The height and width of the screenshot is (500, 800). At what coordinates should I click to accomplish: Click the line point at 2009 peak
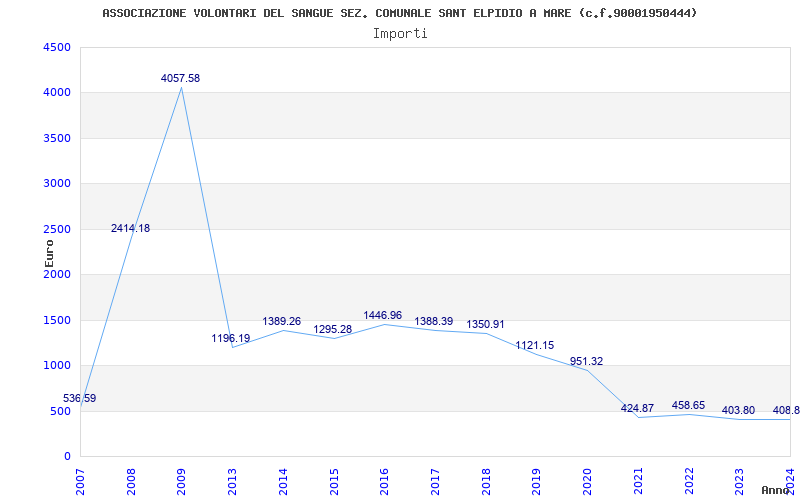coord(182,88)
